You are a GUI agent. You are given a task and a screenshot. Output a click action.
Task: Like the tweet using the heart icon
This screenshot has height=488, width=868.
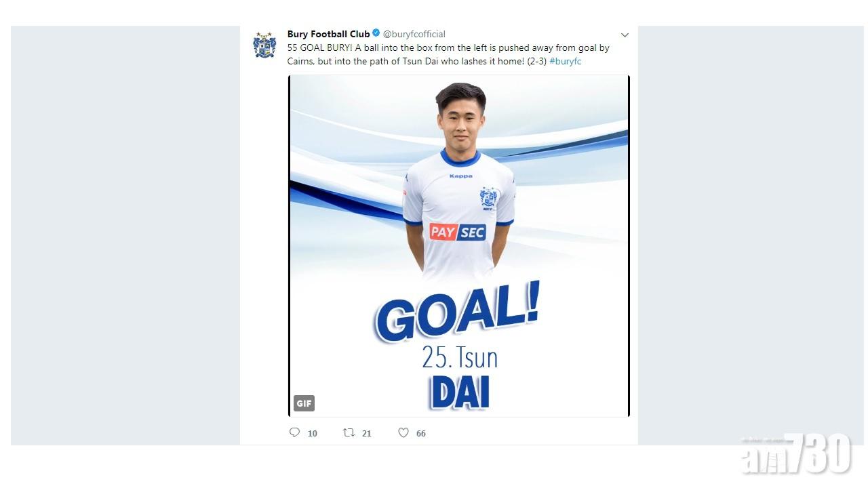[403, 432]
